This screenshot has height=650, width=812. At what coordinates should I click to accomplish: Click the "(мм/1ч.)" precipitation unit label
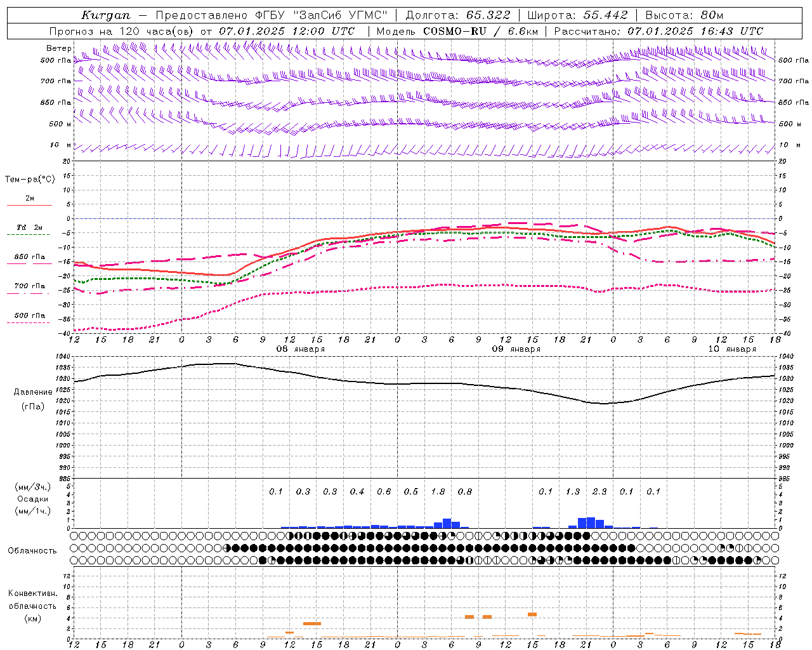tap(32, 511)
